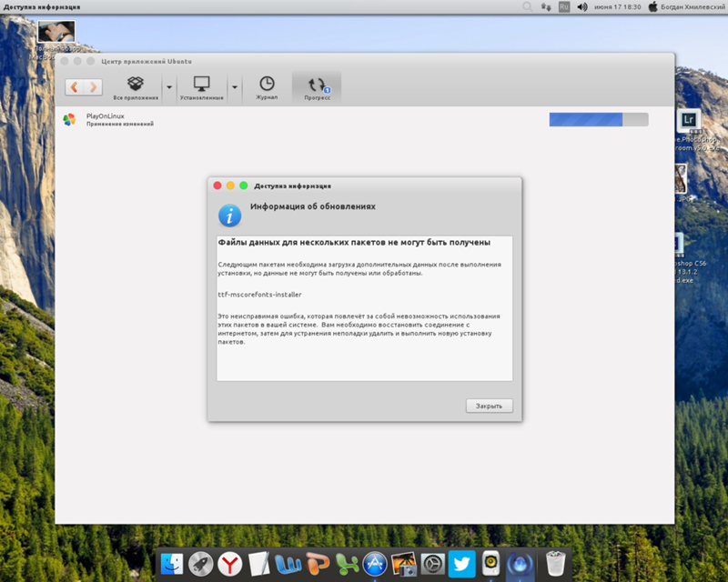Screen dimensions: 728x582
Task: Open the date and time menu
Action: [617, 6]
